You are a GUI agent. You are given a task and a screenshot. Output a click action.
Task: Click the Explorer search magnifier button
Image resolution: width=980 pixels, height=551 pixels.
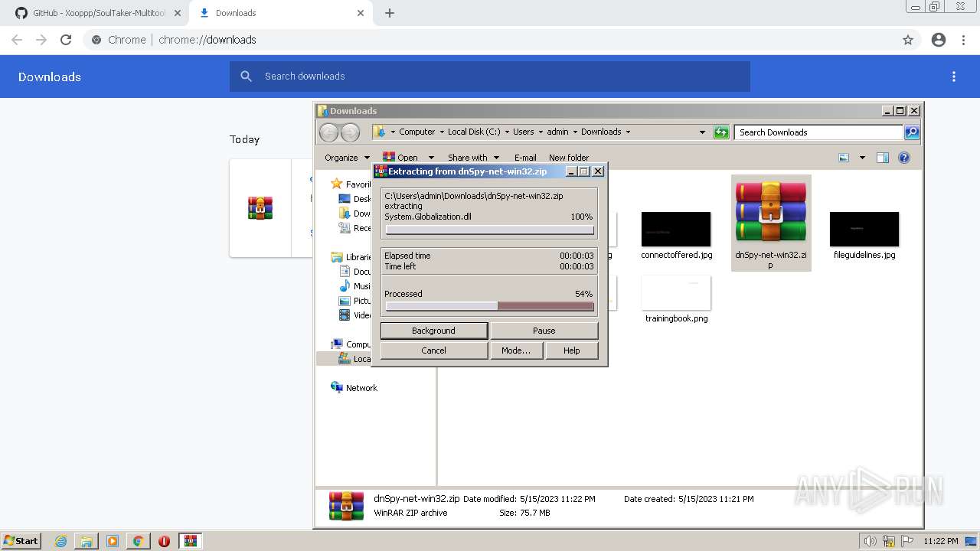(x=912, y=132)
